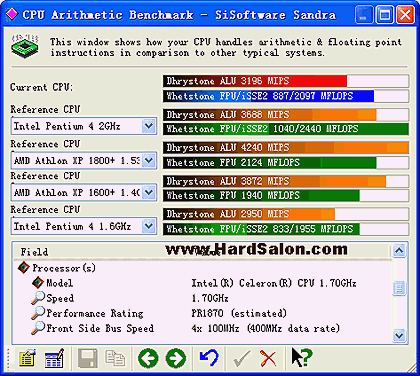420x376 pixels.
Task: Click the blue refresh arrow icon
Action: [209, 358]
